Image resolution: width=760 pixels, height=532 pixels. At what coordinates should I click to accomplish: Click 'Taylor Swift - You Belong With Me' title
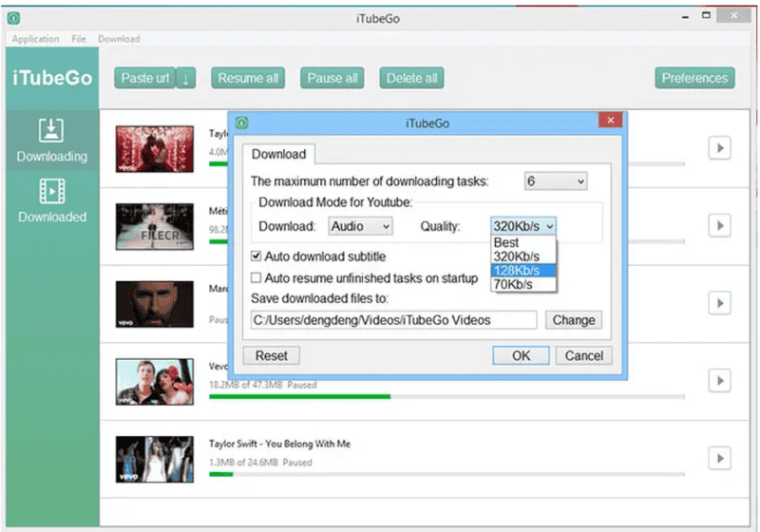[x=279, y=444]
